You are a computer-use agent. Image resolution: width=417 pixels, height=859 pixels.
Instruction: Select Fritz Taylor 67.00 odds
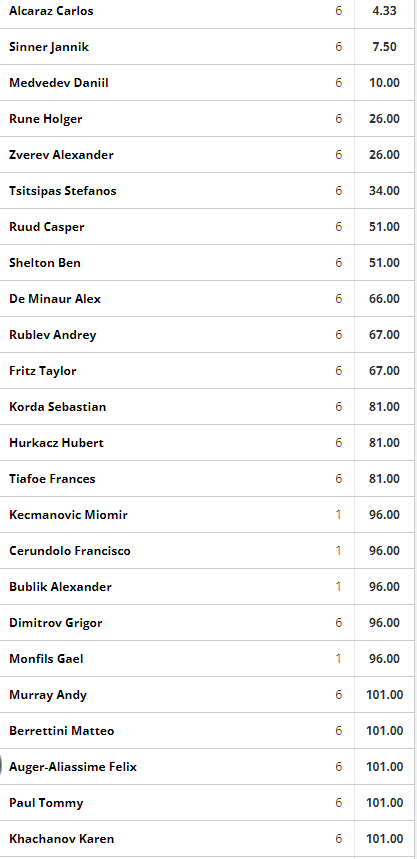(384, 371)
